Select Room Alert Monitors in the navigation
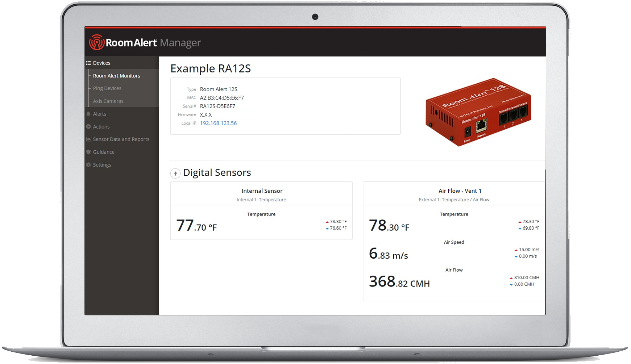The height and width of the screenshot is (364, 631). (x=116, y=76)
